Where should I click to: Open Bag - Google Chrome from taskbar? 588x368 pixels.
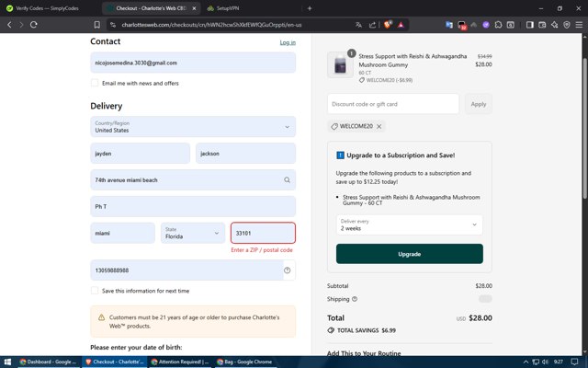point(244,362)
